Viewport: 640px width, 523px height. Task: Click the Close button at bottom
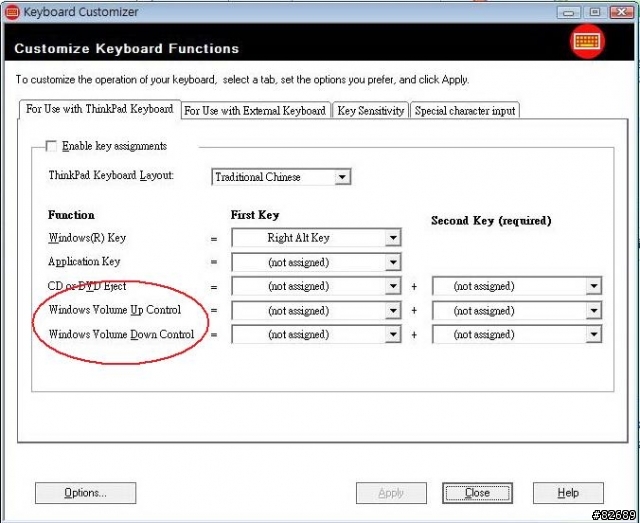(x=477, y=493)
